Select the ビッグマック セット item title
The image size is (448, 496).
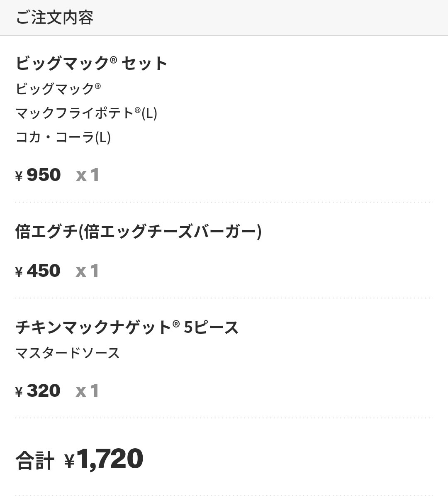[x=91, y=63]
